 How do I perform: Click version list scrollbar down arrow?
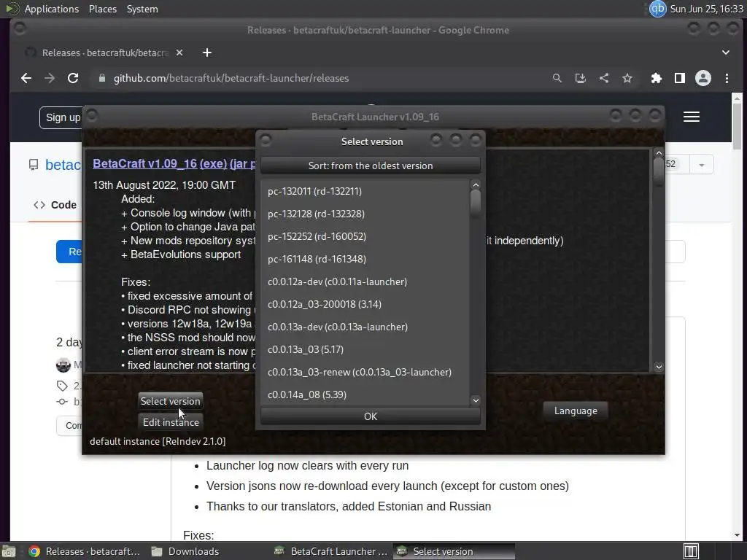pyautogui.click(x=476, y=400)
